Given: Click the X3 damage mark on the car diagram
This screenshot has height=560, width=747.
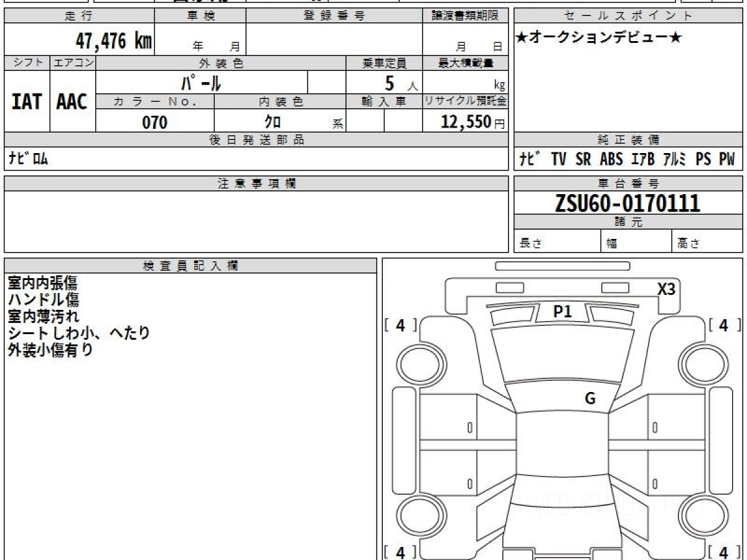Looking at the screenshot, I should point(667,289).
